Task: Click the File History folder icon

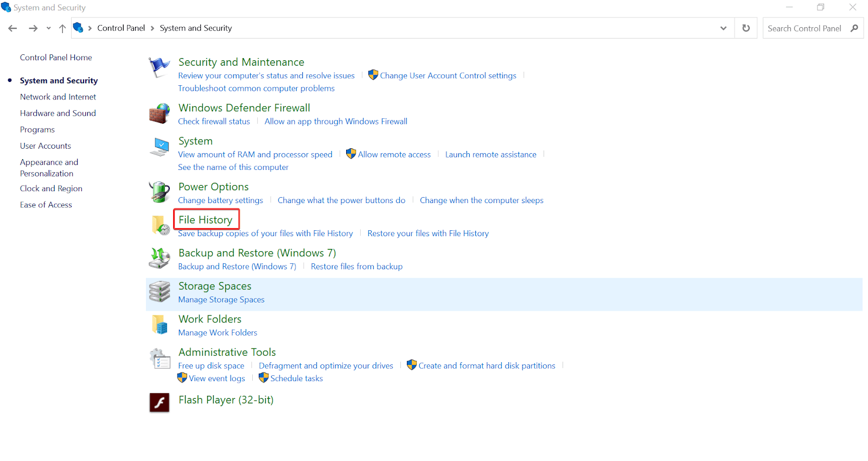Action: [x=160, y=225]
